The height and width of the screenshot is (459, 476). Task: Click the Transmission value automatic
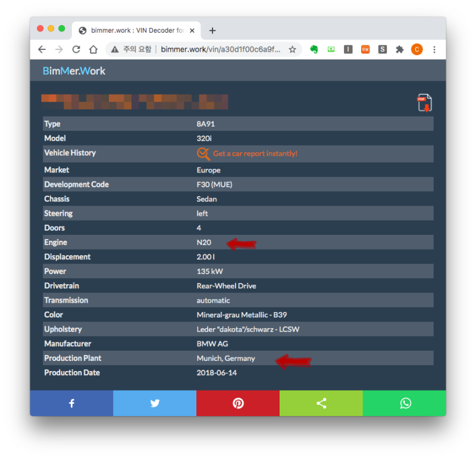(213, 301)
